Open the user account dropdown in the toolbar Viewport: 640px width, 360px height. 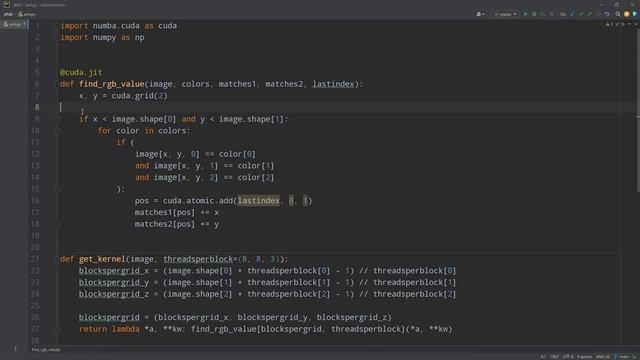click(x=480, y=14)
